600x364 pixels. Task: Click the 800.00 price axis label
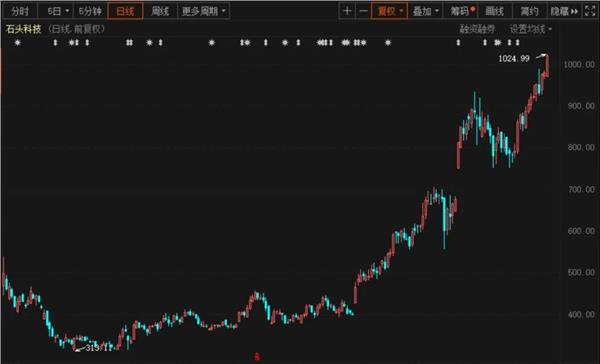(x=581, y=147)
